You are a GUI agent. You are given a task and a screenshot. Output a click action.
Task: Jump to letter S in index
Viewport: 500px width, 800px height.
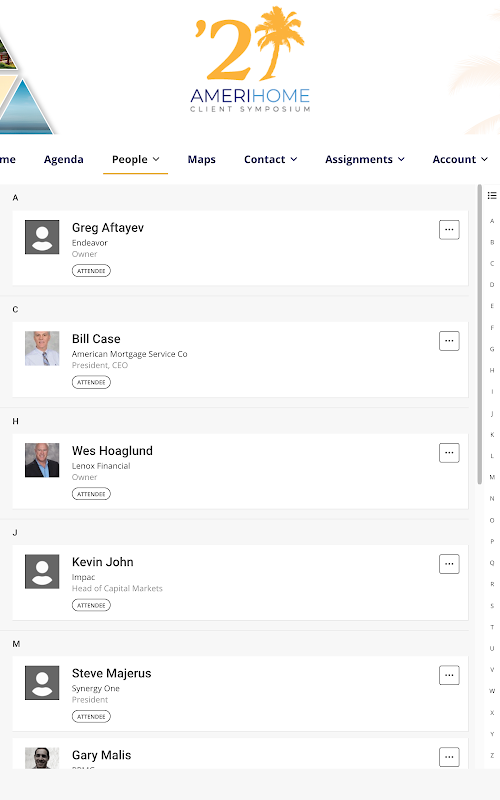(492, 606)
